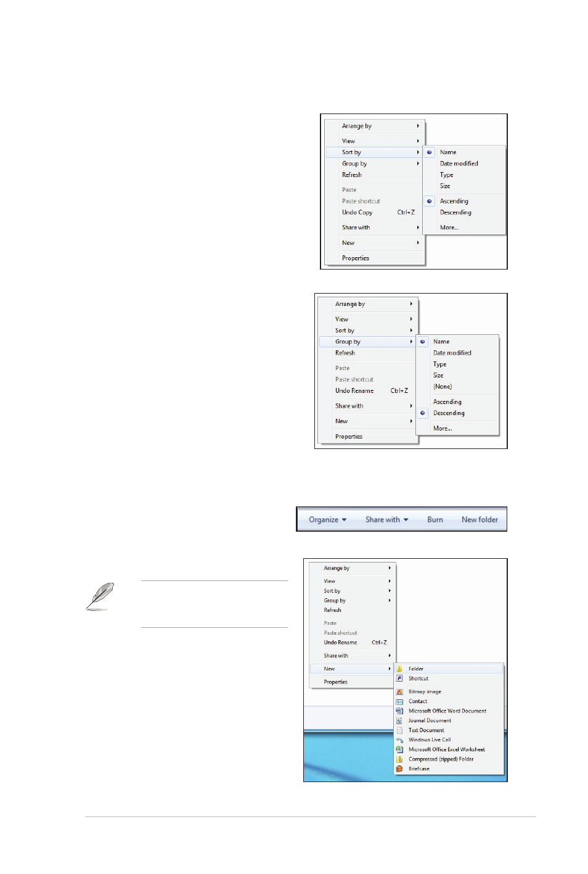
Task: Select Name in the Sort by submenu
Action: point(448,152)
